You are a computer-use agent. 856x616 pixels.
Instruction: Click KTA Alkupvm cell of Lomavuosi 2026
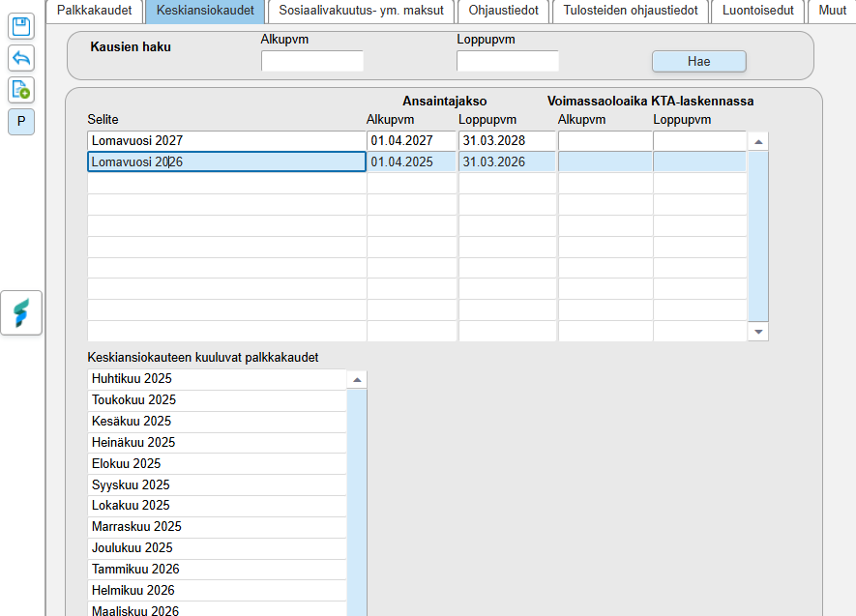(x=605, y=162)
